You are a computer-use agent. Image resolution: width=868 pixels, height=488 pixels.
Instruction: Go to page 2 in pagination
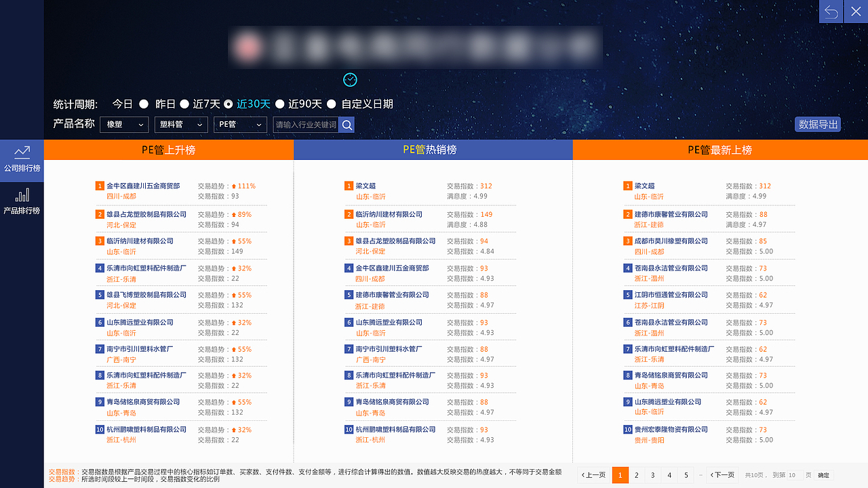(x=636, y=475)
